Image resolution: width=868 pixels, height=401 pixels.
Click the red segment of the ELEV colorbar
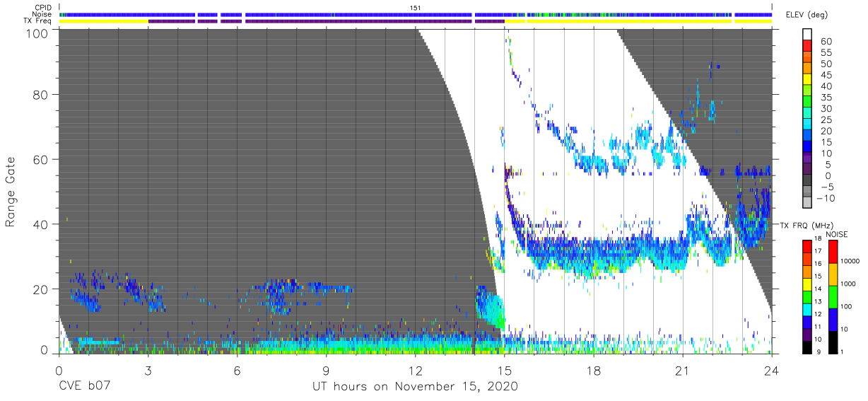[x=807, y=47]
